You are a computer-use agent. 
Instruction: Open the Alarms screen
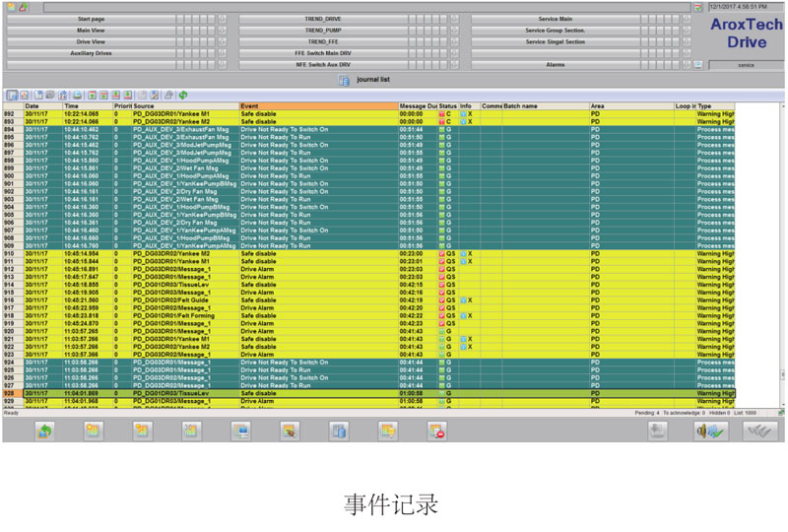555,64
